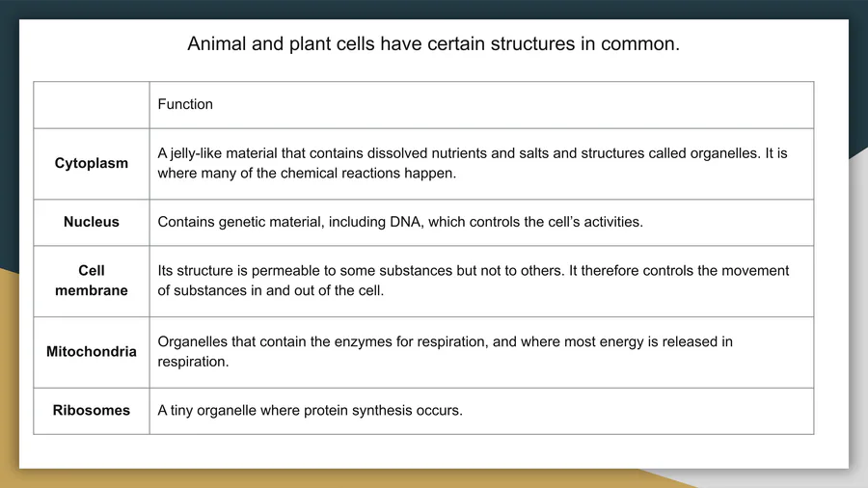Click the enzymes for respiration description
The width and height of the screenshot is (868, 488).
point(445,351)
